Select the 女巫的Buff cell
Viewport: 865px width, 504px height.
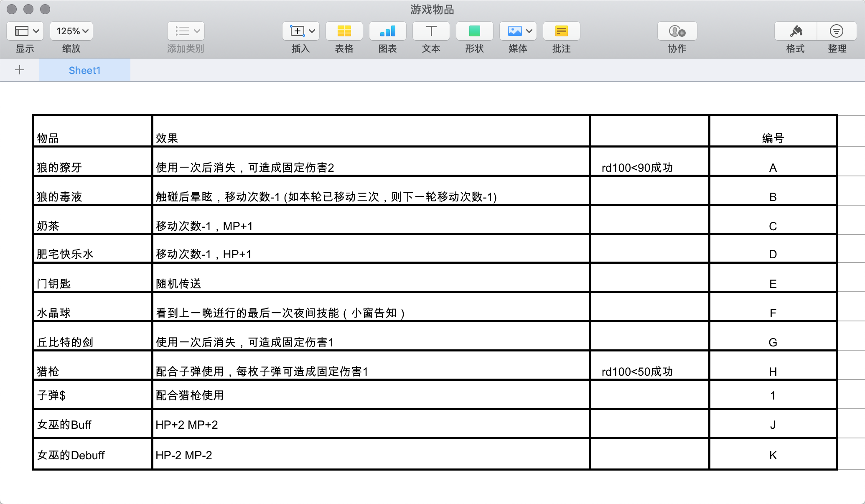pyautogui.click(x=93, y=424)
